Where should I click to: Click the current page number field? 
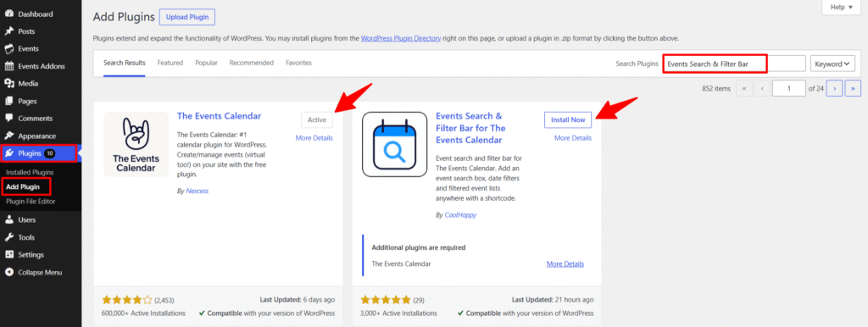tap(789, 88)
